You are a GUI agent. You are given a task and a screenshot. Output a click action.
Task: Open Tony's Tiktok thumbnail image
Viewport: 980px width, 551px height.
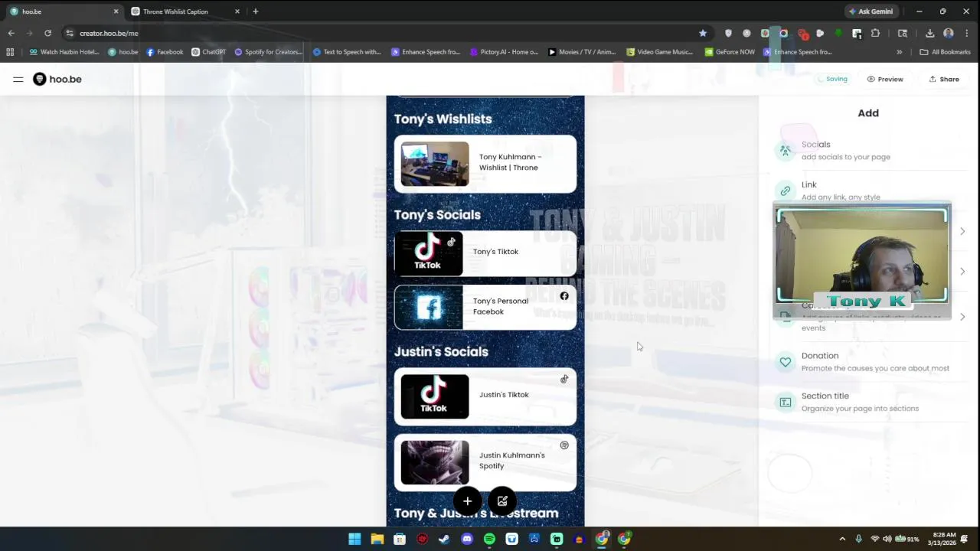[429, 253]
